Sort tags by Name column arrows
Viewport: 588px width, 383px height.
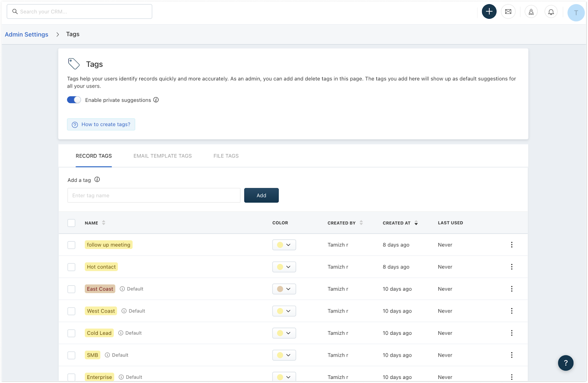[x=104, y=223]
